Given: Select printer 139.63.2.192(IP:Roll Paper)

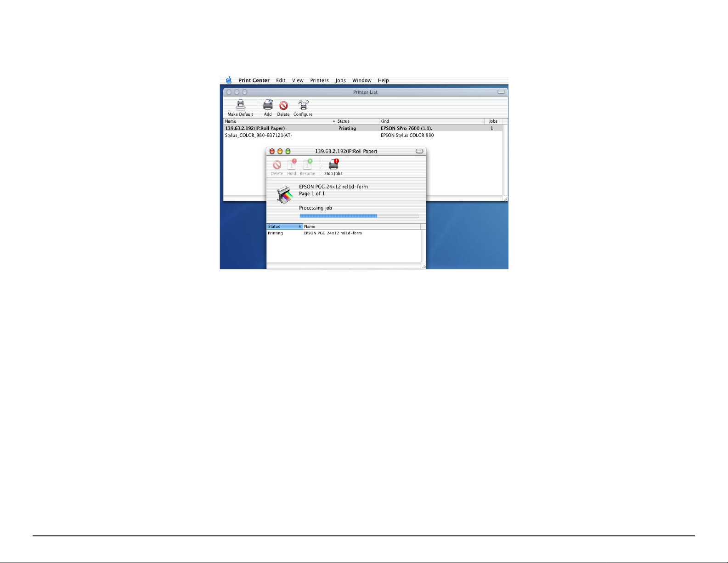Looking at the screenshot, I should (x=362, y=128).
